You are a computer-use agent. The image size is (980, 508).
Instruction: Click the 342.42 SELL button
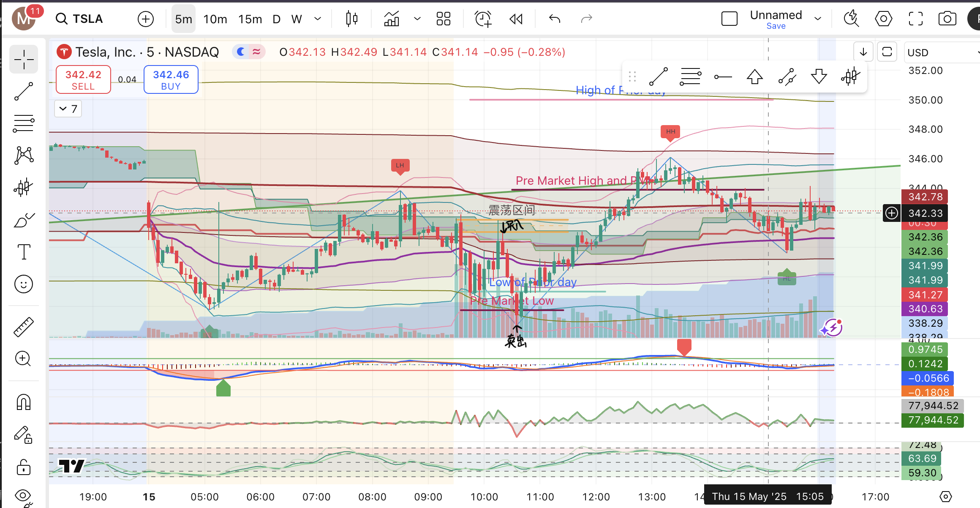[83, 80]
